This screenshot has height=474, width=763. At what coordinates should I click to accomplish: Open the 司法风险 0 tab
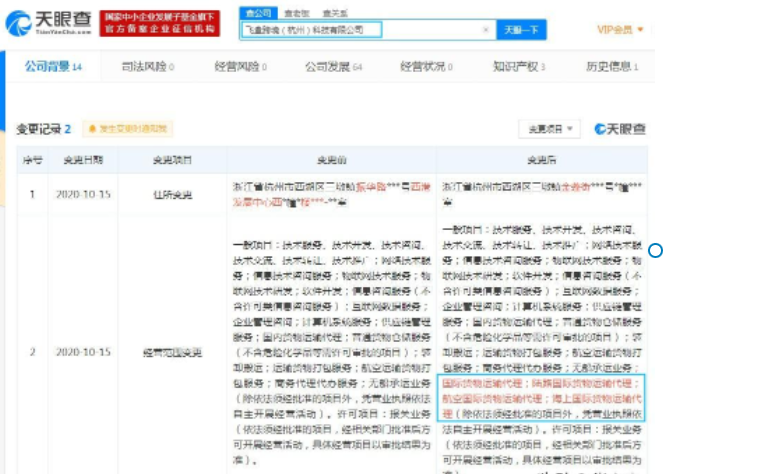point(147,67)
